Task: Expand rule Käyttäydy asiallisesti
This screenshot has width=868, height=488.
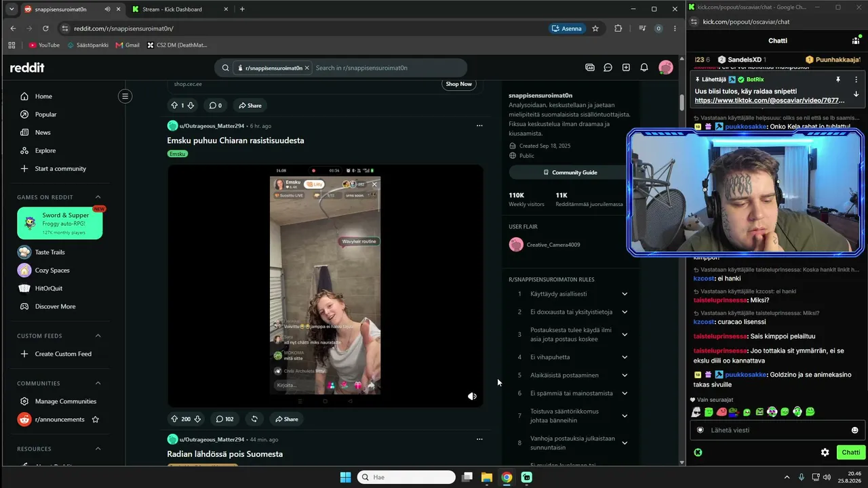Action: tap(625, 294)
